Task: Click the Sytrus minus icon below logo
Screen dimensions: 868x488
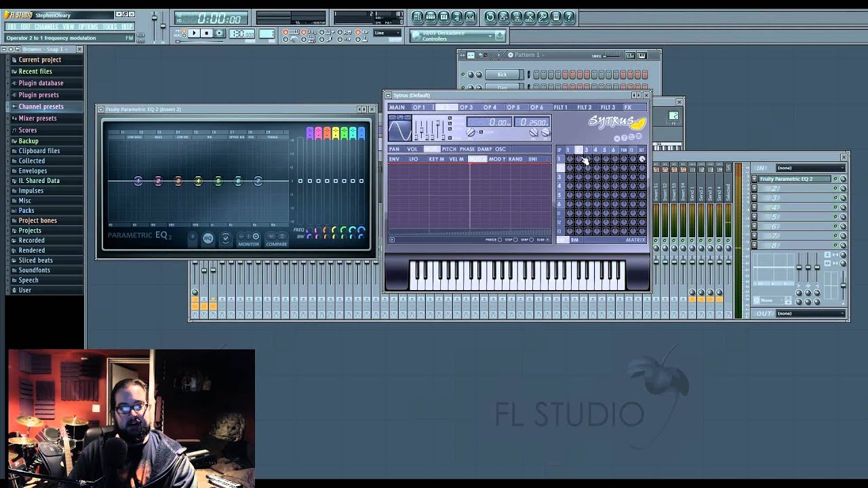Action: tap(617, 138)
